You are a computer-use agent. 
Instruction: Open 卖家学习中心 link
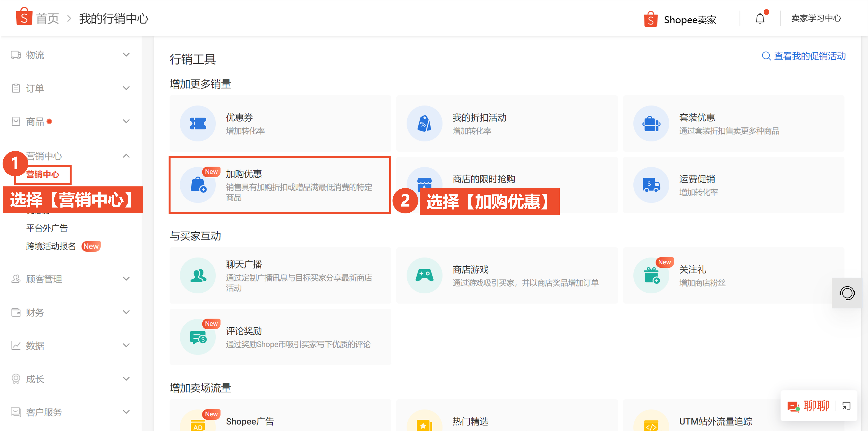(816, 18)
